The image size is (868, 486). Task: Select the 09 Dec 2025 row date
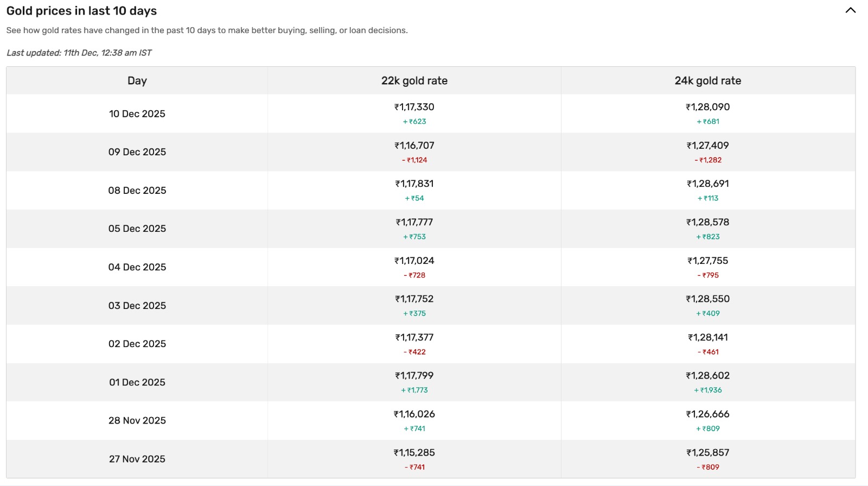pyautogui.click(x=137, y=152)
